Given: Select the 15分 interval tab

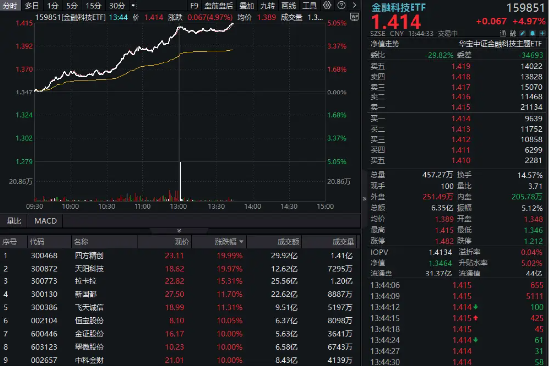Looking at the screenshot, I should (x=93, y=6).
